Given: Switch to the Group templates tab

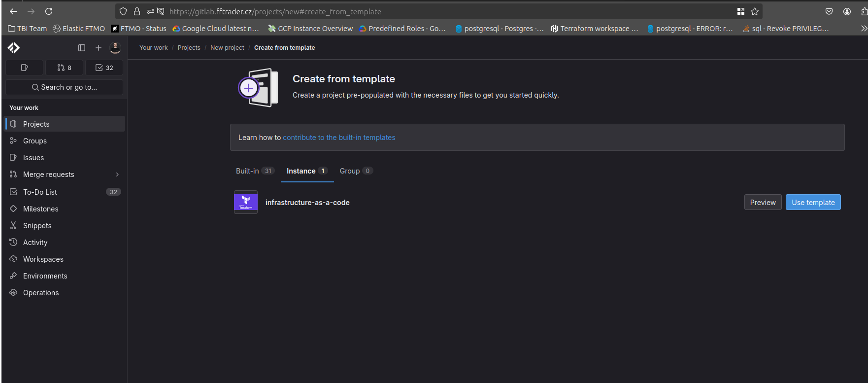Looking at the screenshot, I should point(356,171).
